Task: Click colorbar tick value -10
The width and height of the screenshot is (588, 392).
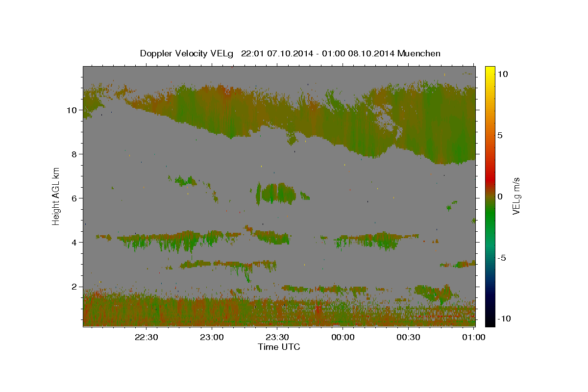Action: tap(504, 319)
